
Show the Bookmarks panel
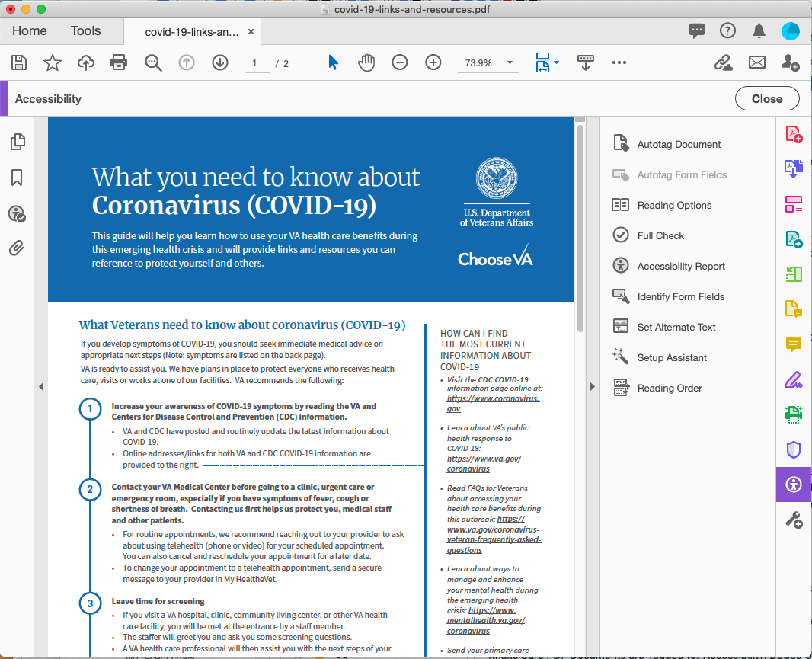click(x=17, y=178)
